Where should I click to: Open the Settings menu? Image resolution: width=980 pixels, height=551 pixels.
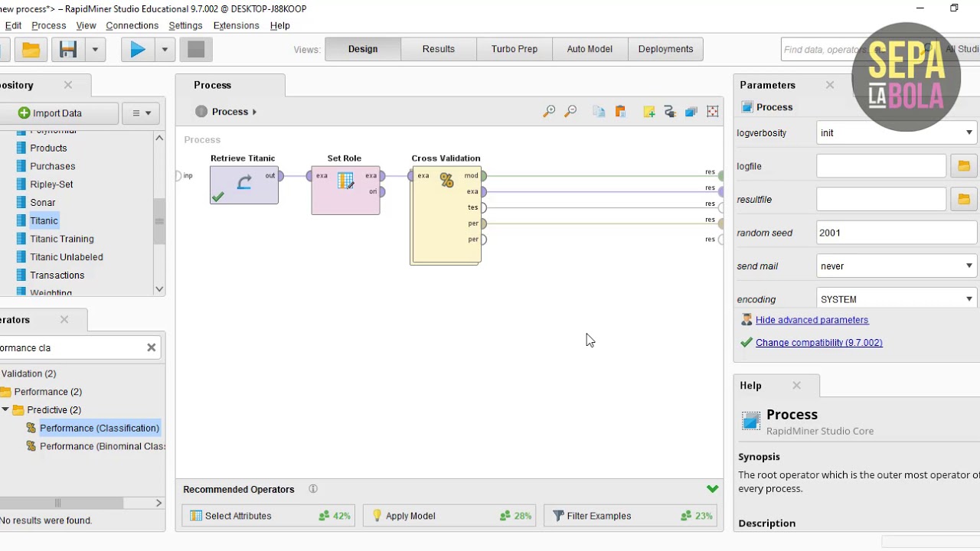(x=185, y=25)
